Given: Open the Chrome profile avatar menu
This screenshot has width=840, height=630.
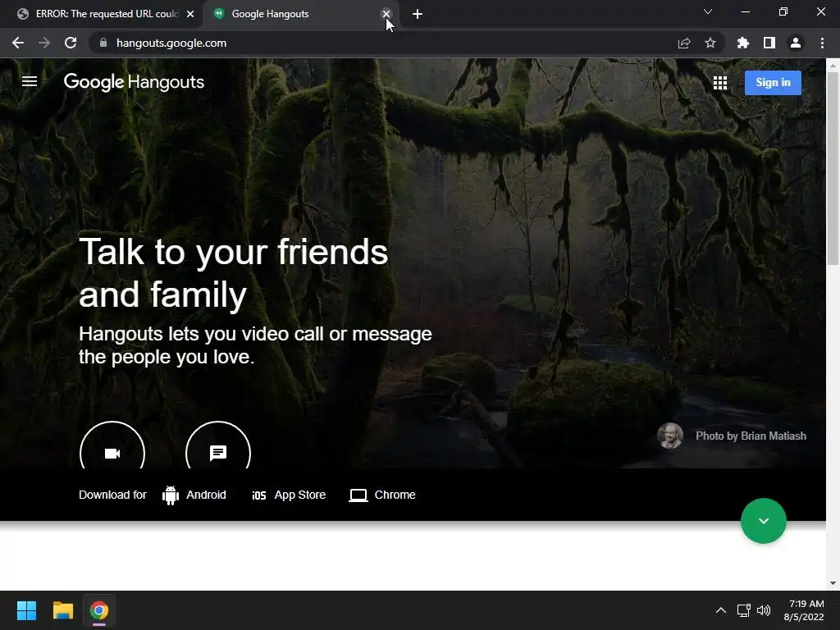Looking at the screenshot, I should [x=796, y=43].
